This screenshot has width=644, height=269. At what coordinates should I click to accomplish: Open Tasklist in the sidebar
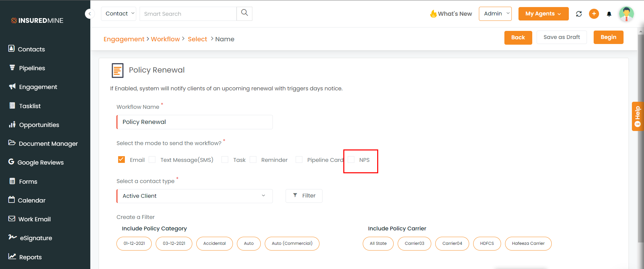pos(30,106)
